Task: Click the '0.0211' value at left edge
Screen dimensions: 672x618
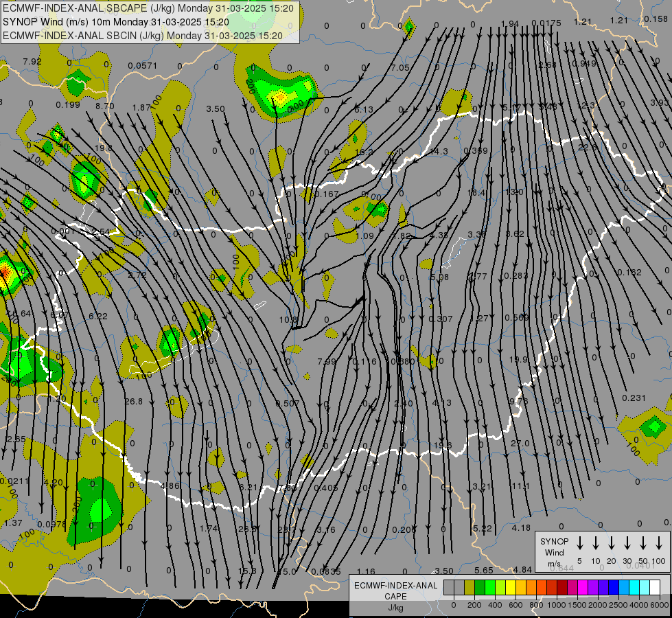Action: [x=14, y=481]
